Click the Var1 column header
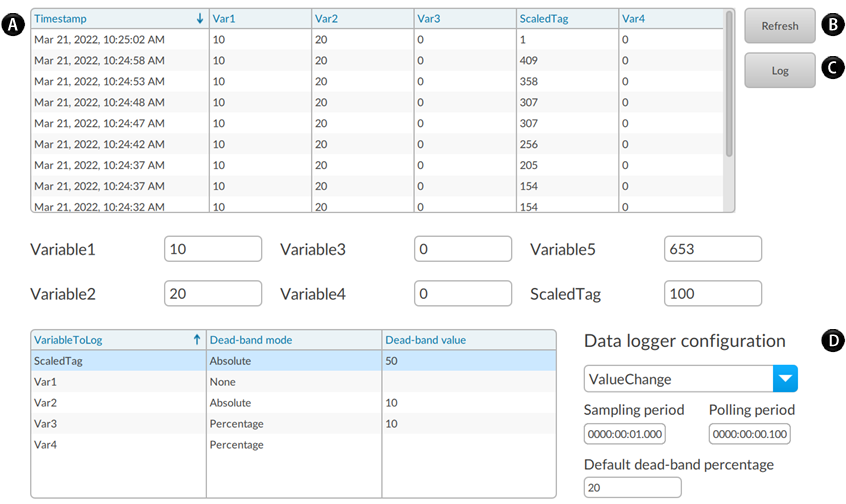The height and width of the screenshot is (504, 846). point(258,18)
